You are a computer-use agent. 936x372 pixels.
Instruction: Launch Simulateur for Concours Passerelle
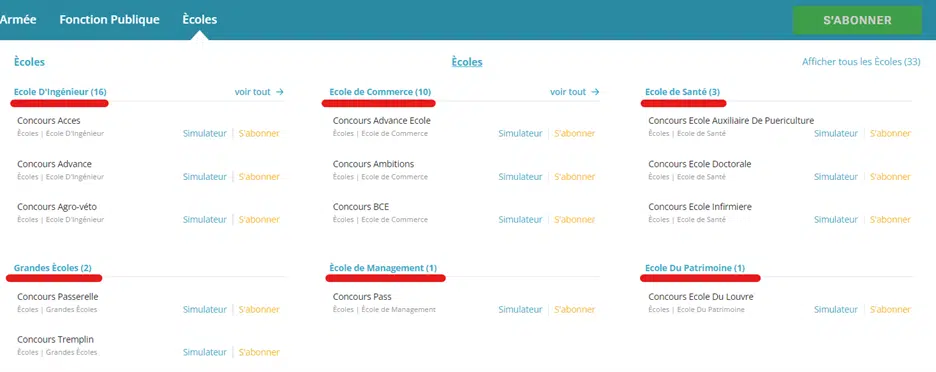(205, 310)
